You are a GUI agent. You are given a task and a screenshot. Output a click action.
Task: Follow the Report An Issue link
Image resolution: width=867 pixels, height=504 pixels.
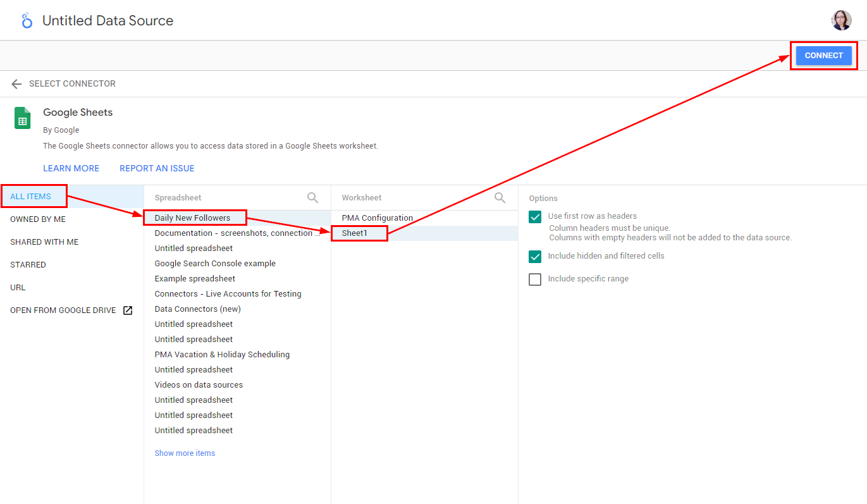click(157, 168)
